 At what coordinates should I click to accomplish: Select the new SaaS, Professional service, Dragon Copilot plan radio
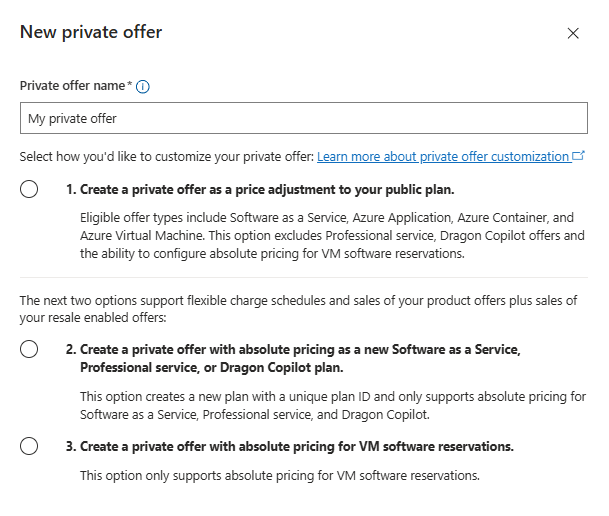coord(29,349)
